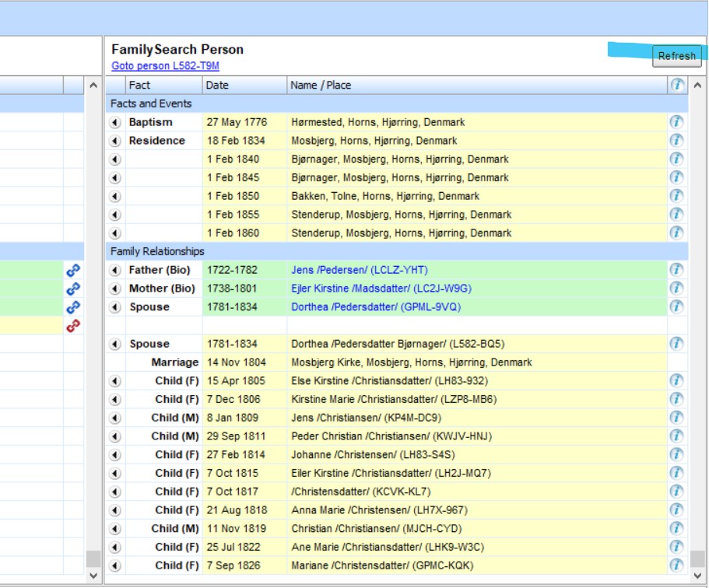This screenshot has width=709, height=588.
Task: Select Marriage 14 Nov 1804 row
Action: point(397,362)
